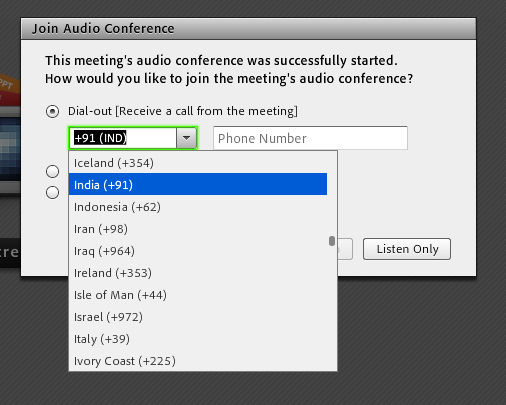Click the country list scrollbar thumb
506x405 pixels.
(332, 241)
